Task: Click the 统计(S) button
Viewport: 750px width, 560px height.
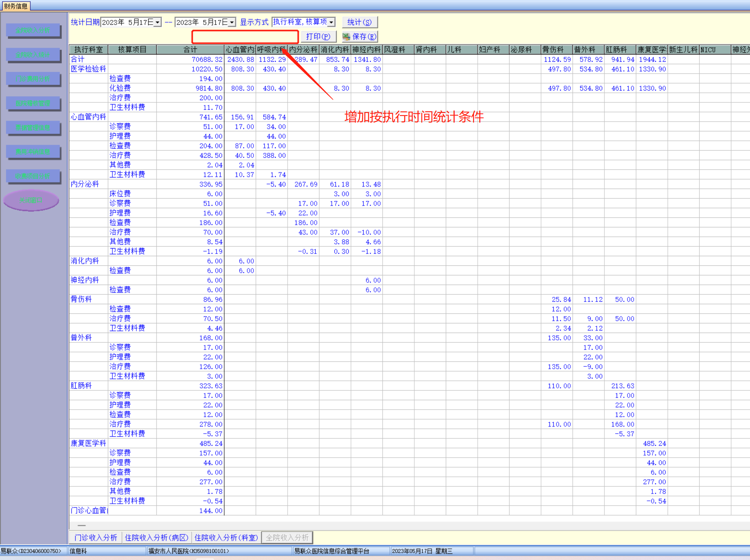Action: click(x=359, y=22)
